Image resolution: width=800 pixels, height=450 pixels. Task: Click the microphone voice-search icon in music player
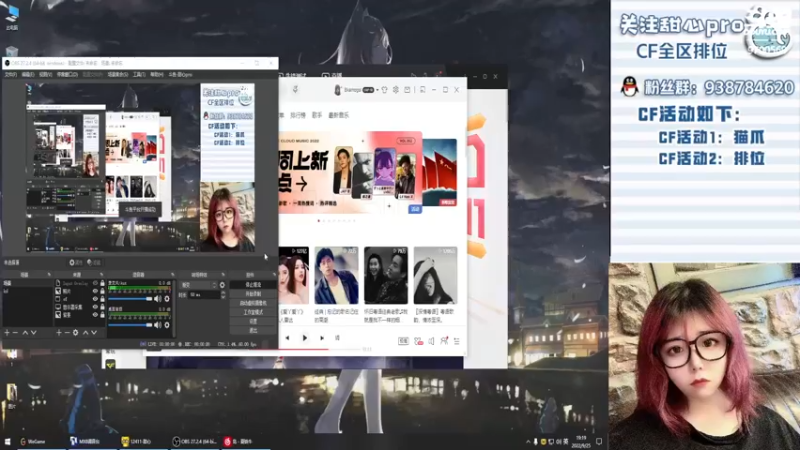tap(295, 90)
